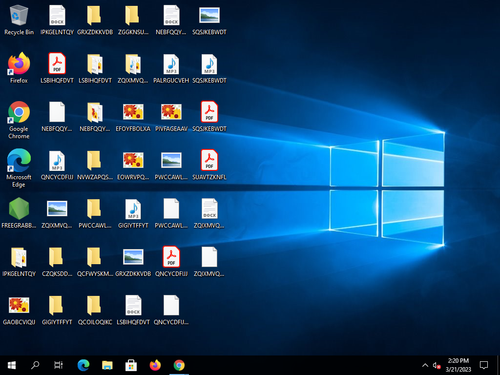Open taskbar Search magnifier

pyautogui.click(x=35, y=365)
